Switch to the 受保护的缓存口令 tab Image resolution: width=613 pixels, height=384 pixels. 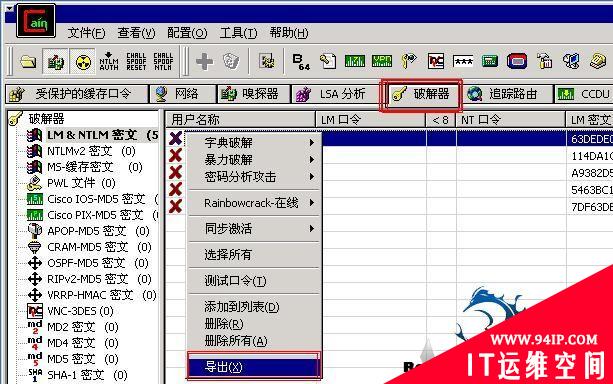pos(77,94)
